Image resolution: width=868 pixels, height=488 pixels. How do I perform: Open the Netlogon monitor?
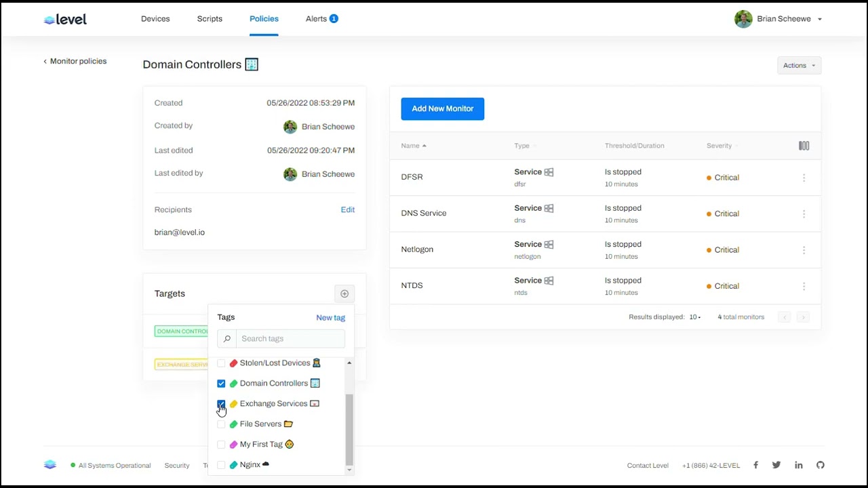tap(417, 249)
